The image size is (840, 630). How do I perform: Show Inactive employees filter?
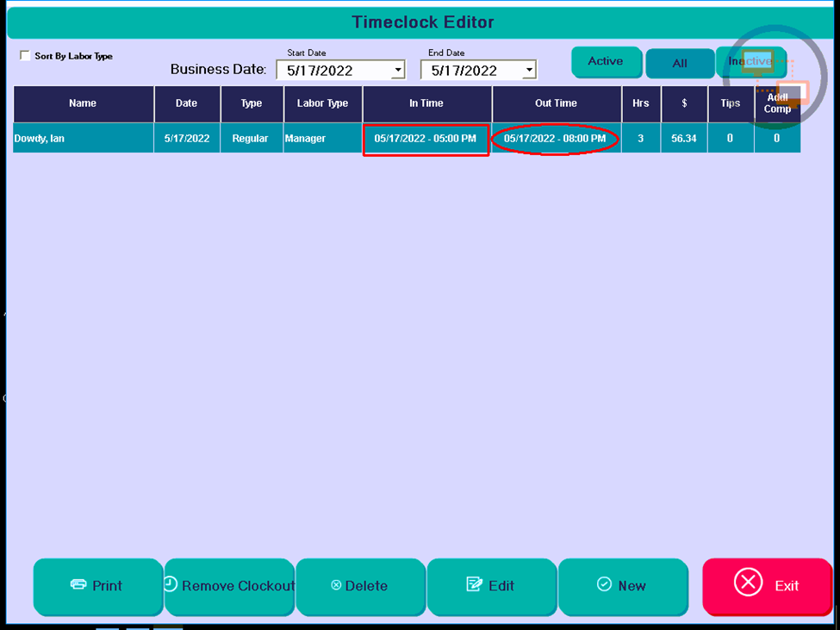pos(750,61)
